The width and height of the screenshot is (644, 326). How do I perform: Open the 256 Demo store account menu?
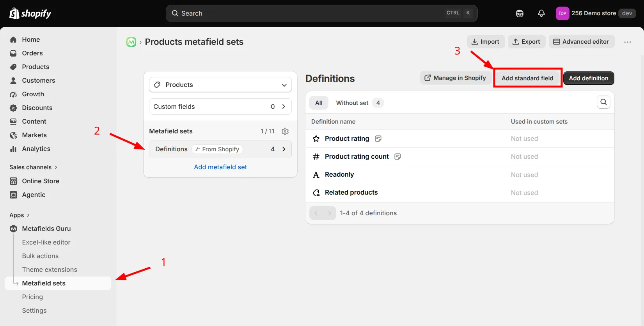pos(596,13)
